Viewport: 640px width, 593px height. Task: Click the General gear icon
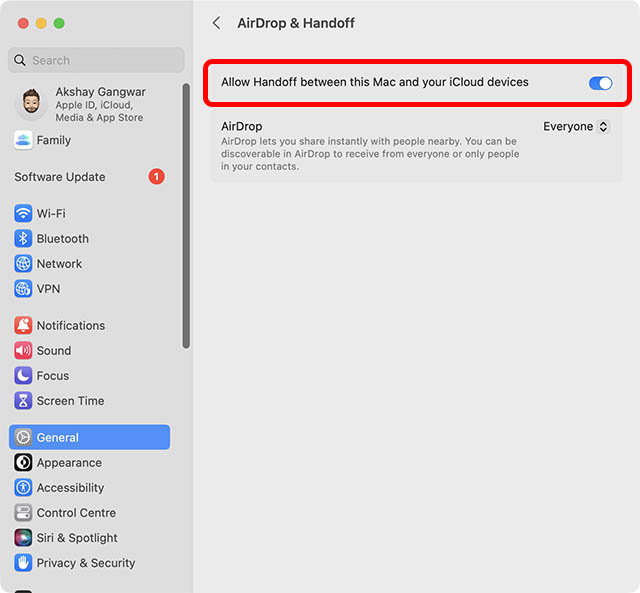(23, 437)
